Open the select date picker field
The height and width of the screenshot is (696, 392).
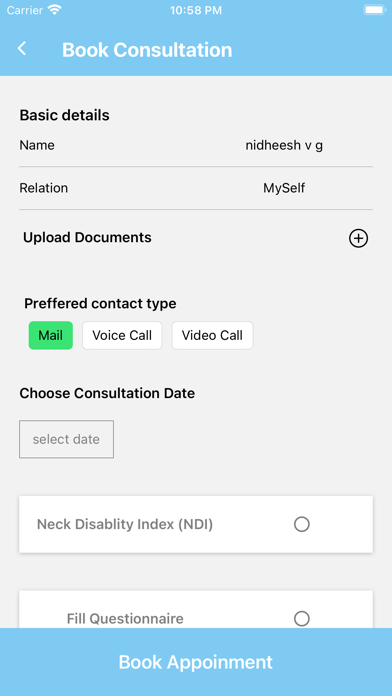click(x=66, y=439)
